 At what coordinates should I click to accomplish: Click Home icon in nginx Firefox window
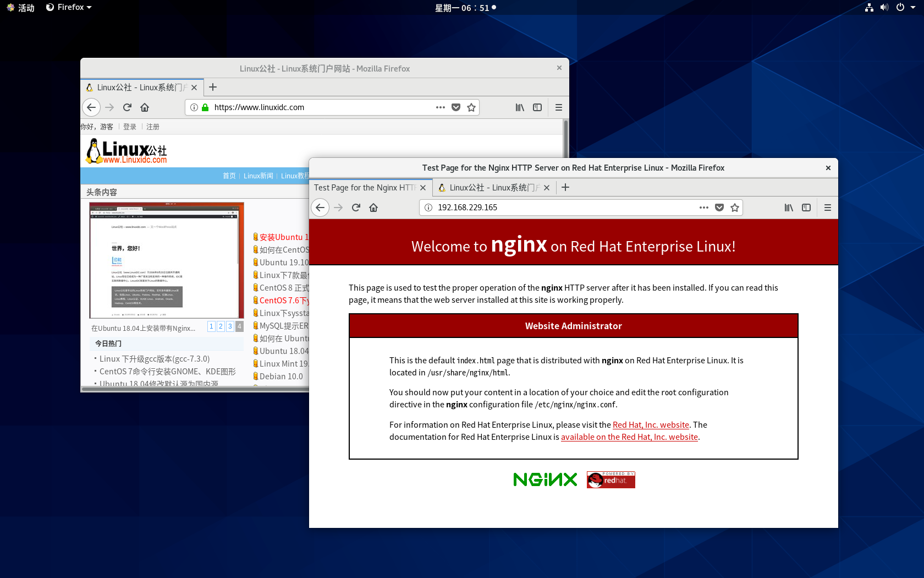pos(373,208)
